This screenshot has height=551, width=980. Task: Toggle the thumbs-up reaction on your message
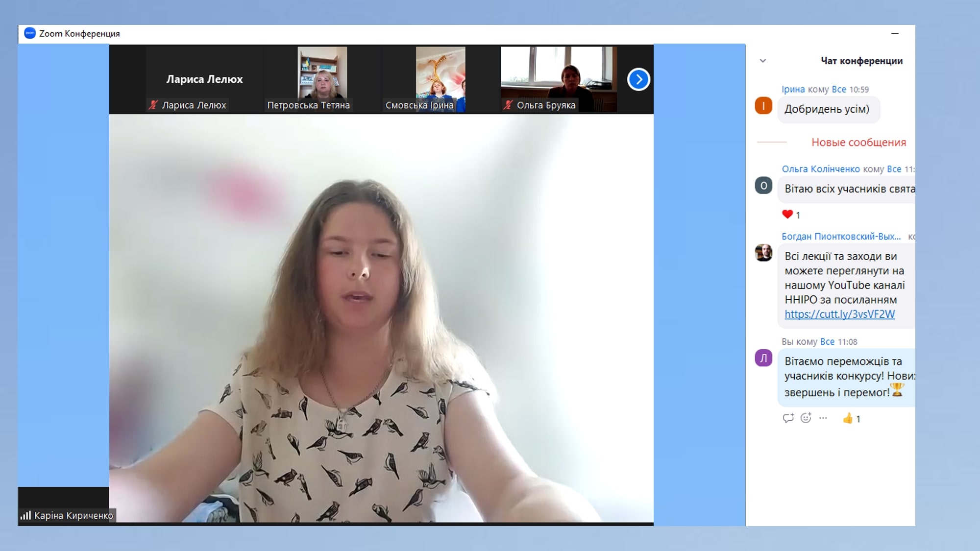click(x=851, y=419)
